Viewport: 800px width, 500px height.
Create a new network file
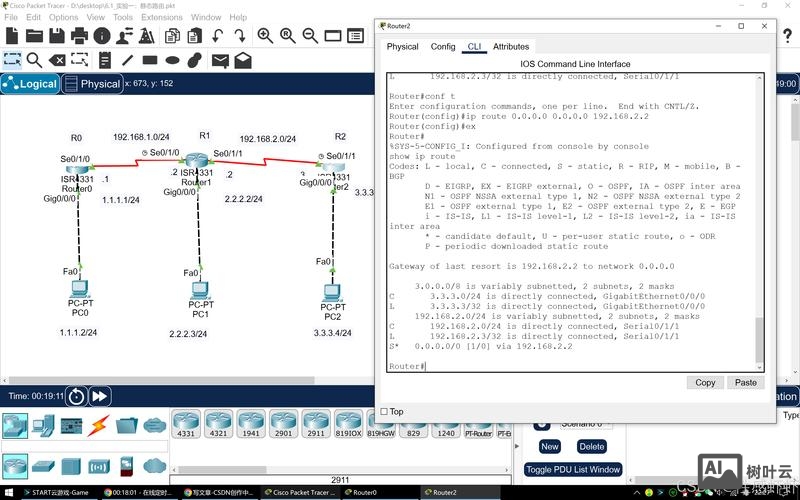[x=12, y=36]
